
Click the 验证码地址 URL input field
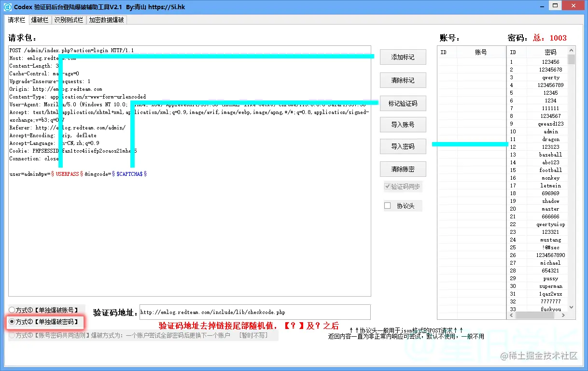[255, 312]
